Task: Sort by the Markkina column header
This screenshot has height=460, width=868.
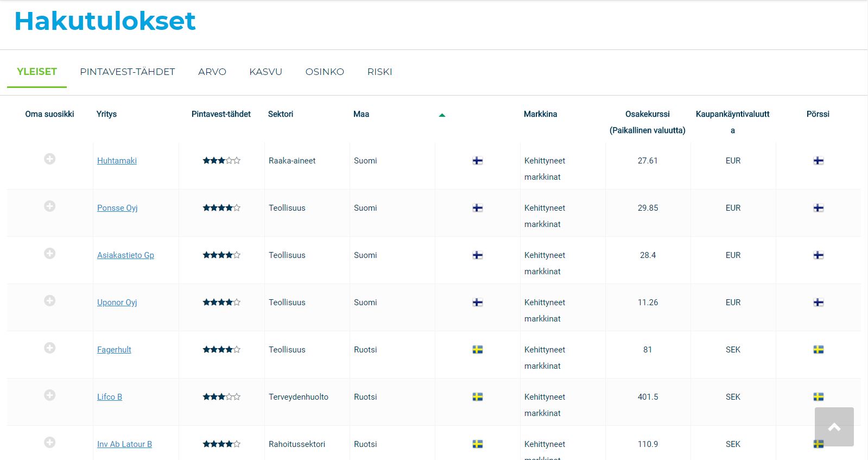Action: pos(540,114)
